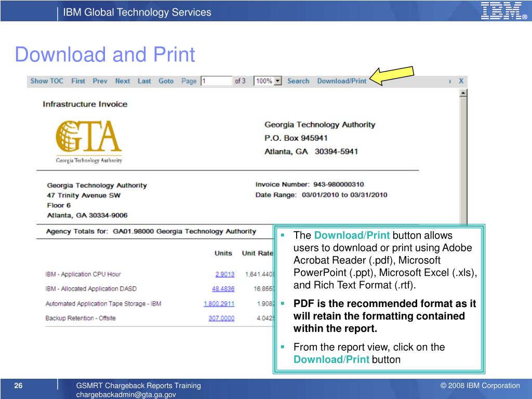Click Prev in report toolbar
532x399 pixels.
(x=100, y=81)
